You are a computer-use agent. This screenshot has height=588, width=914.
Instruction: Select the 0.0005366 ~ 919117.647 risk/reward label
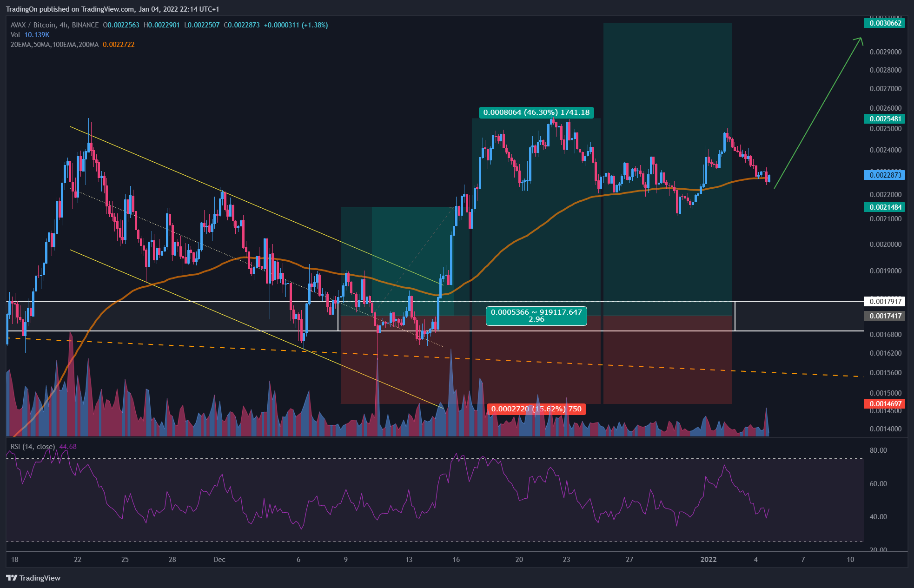point(536,316)
